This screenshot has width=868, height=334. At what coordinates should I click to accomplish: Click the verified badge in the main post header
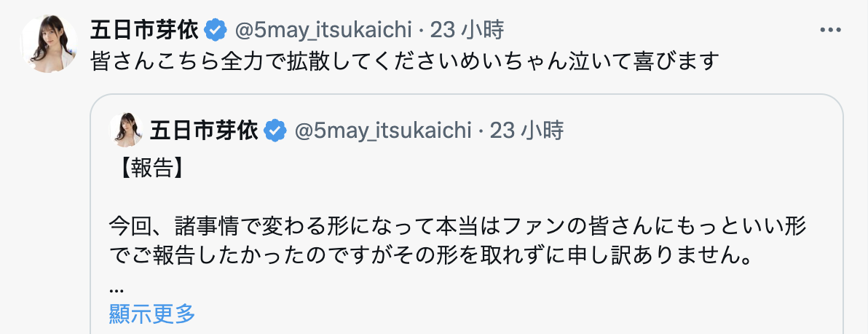[215, 31]
